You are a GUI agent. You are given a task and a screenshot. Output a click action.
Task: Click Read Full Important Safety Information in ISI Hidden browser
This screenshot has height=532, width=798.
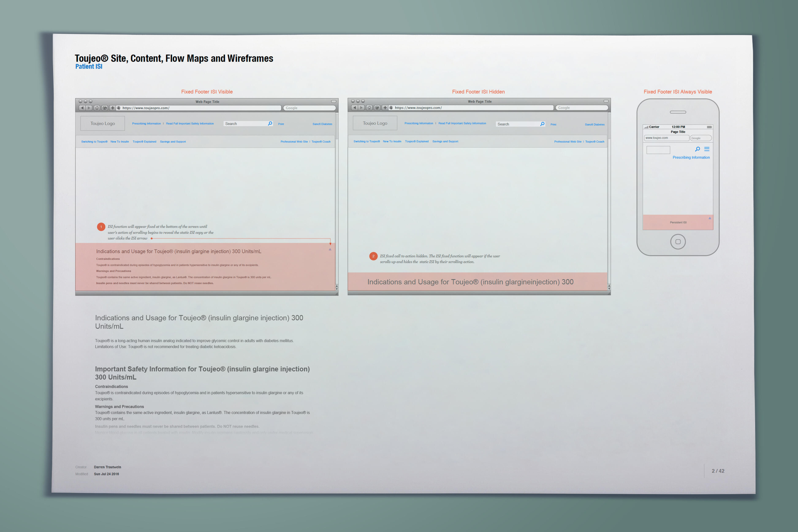pyautogui.click(x=463, y=123)
